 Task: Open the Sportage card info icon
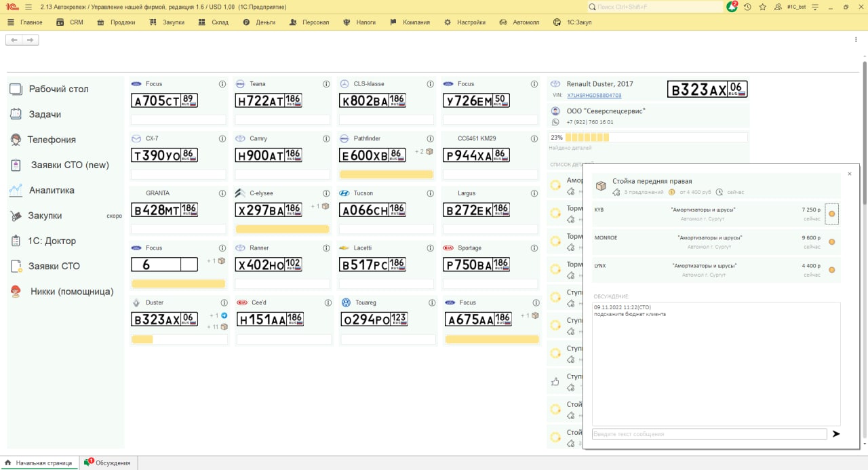(534, 248)
